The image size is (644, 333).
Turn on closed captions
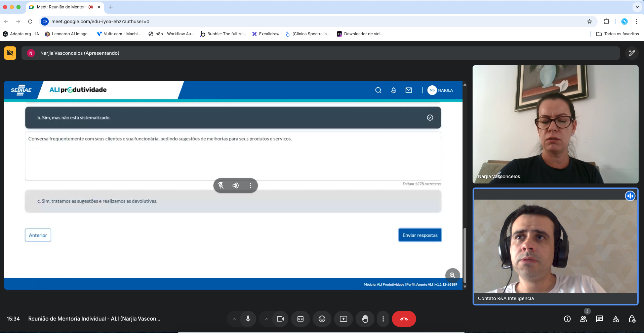coord(300,319)
